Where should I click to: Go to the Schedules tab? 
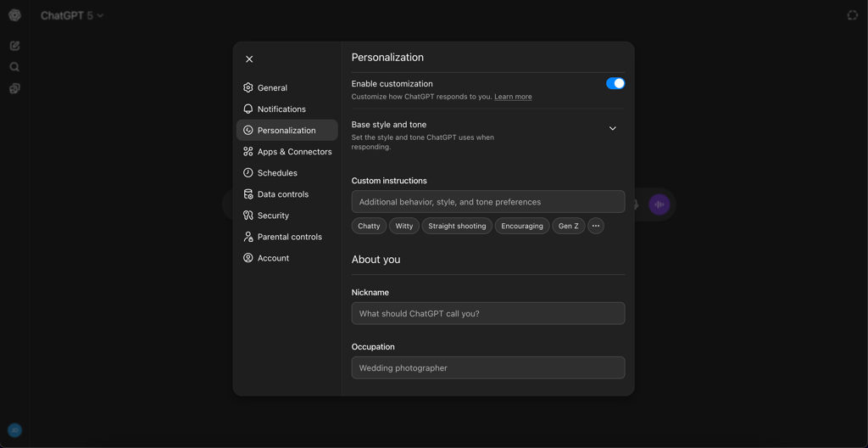[287, 172]
